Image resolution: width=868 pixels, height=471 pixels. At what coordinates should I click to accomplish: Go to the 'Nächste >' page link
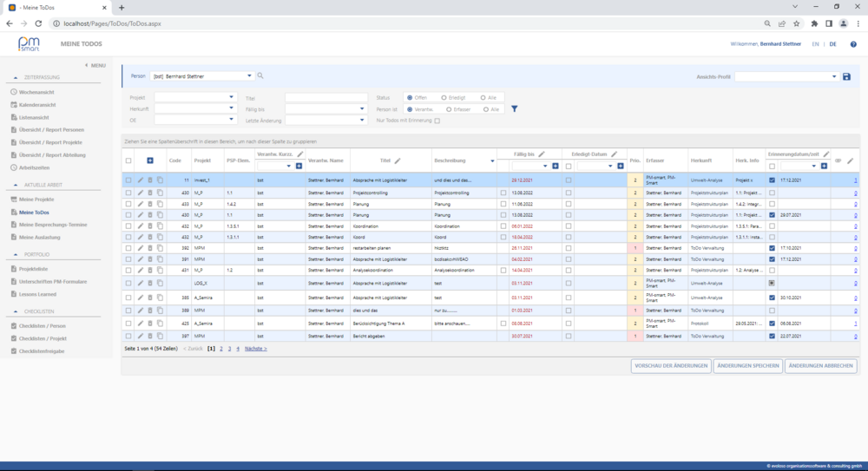pyautogui.click(x=255, y=348)
